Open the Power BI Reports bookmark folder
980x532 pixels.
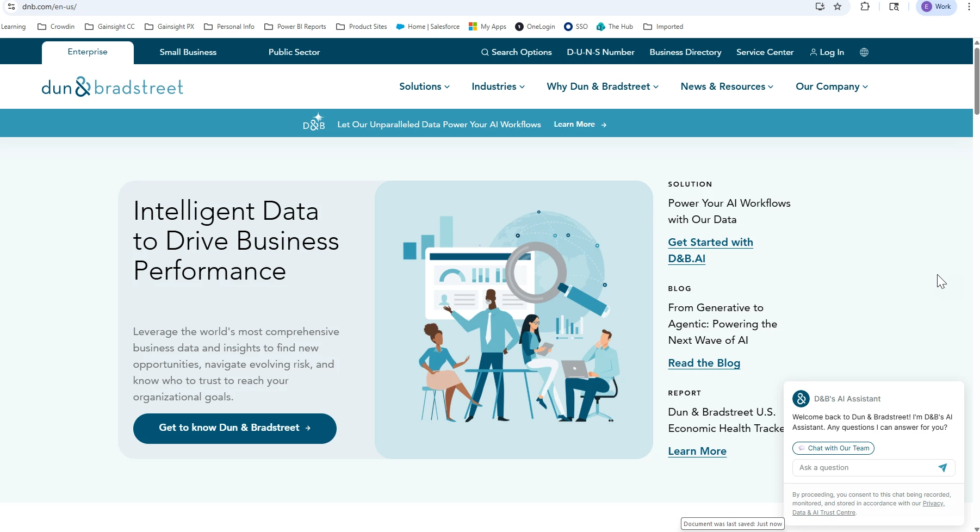295,27
